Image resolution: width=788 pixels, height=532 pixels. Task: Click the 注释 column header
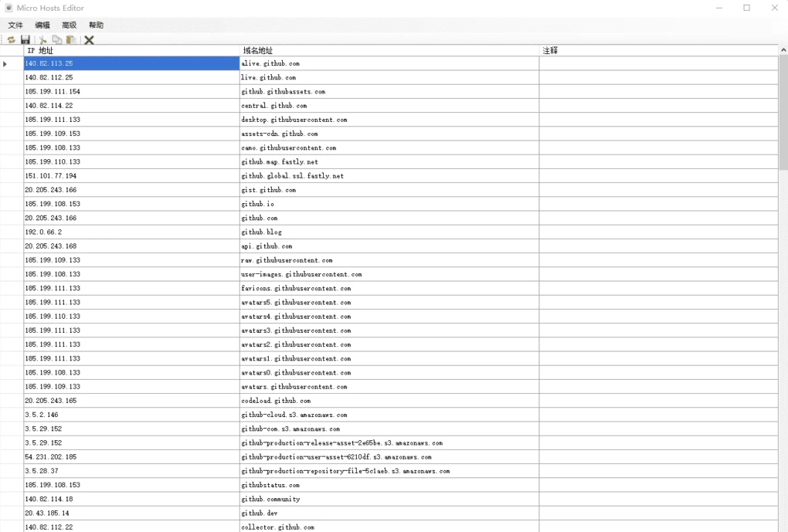click(658, 51)
